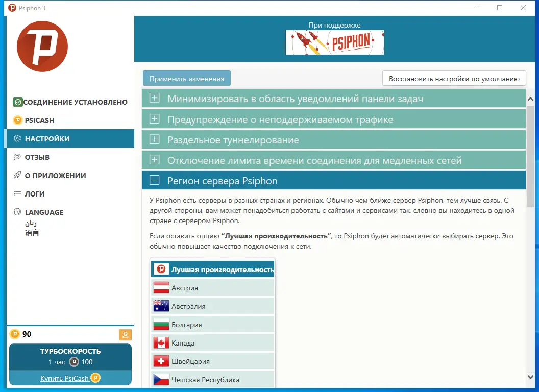This screenshot has height=392, width=539.
Task: Expand Раздельное туннелирование section
Action: [334, 140]
